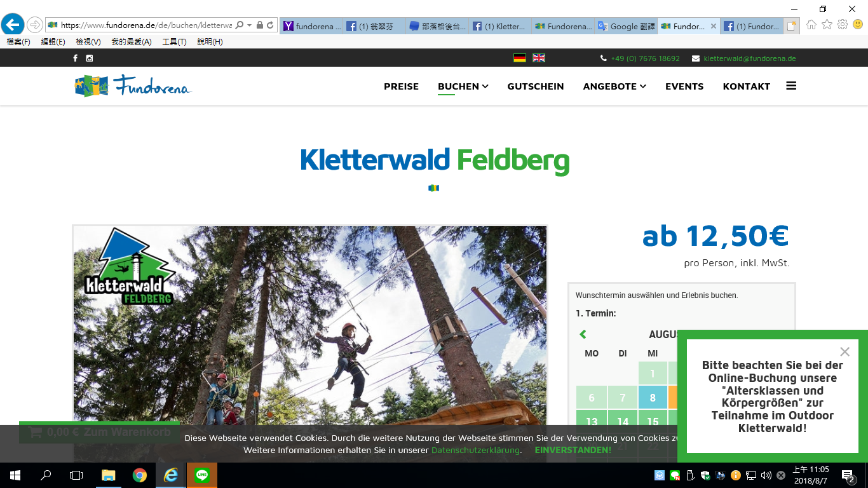The width and height of the screenshot is (868, 488).
Task: Click the smiley feedback icon
Action: point(858,25)
